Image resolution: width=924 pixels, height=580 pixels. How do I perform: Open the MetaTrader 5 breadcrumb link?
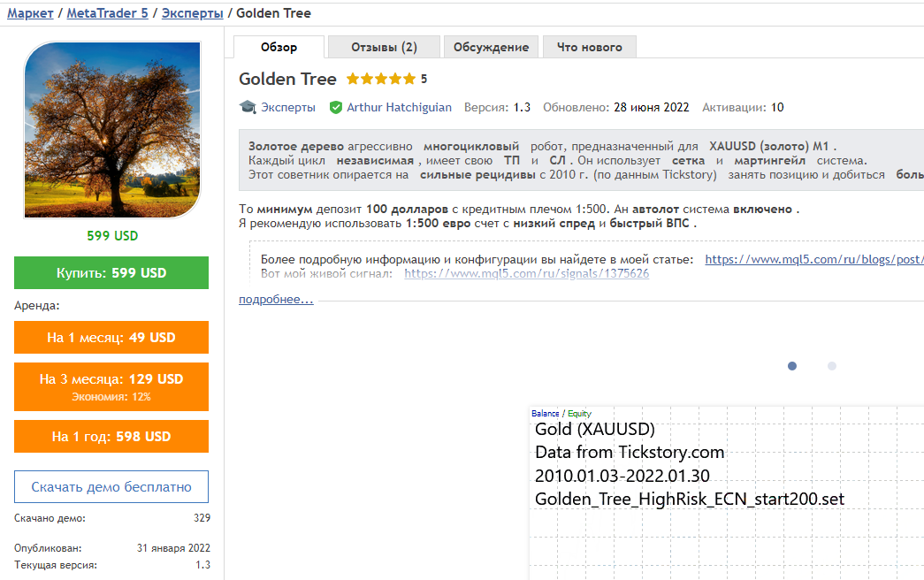[x=107, y=13]
